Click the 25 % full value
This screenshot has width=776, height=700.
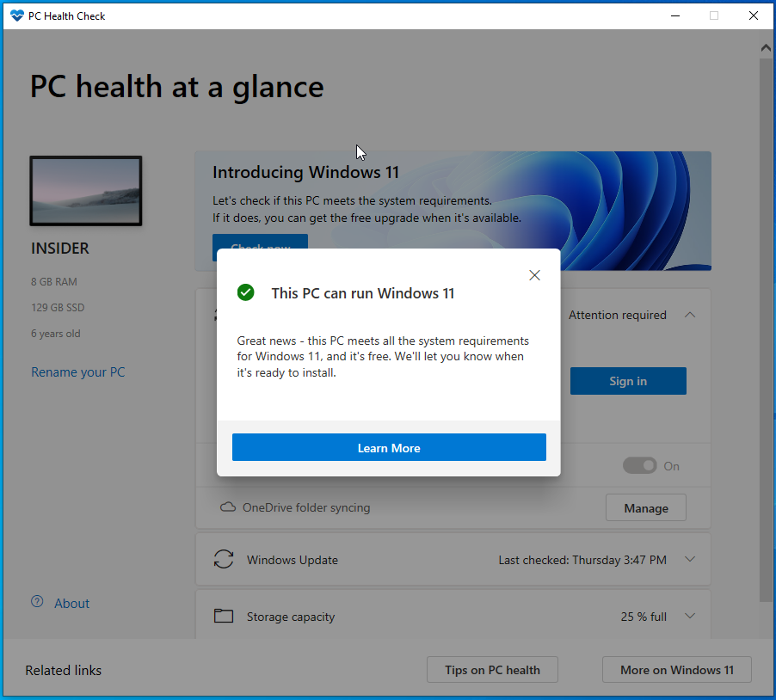(644, 617)
